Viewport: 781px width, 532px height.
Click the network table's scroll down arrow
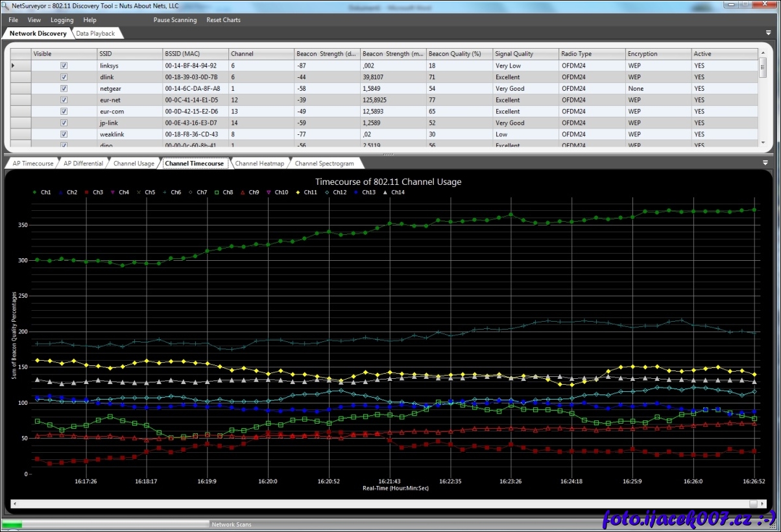[x=763, y=143]
